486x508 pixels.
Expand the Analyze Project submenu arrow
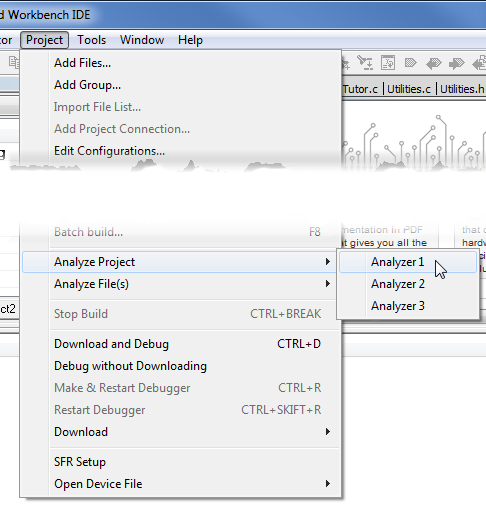coord(328,262)
